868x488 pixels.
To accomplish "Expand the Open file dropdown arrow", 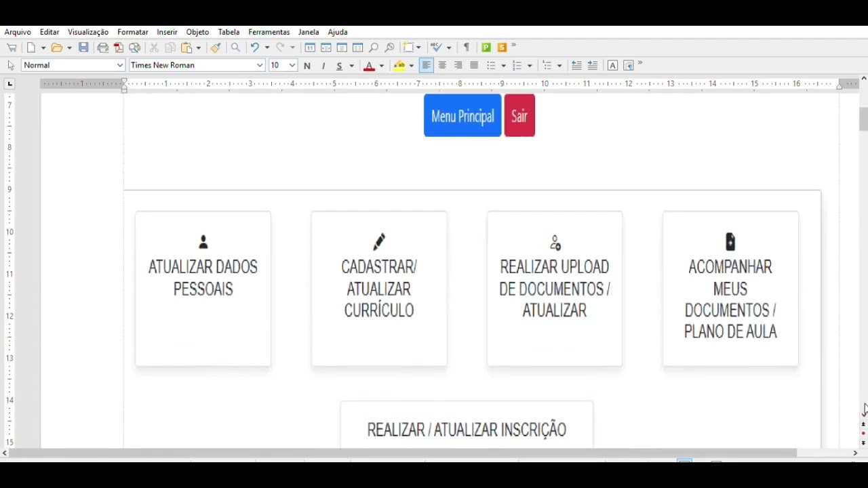I will click(69, 47).
